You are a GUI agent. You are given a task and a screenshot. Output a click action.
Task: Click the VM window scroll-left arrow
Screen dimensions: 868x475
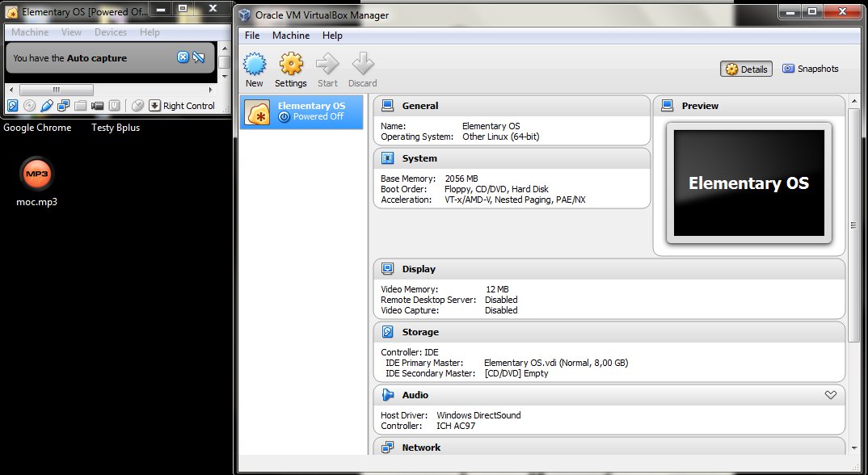coord(12,90)
